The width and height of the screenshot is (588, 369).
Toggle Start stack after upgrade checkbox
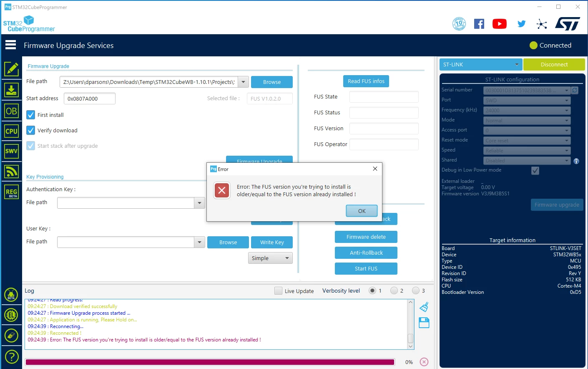(x=31, y=146)
